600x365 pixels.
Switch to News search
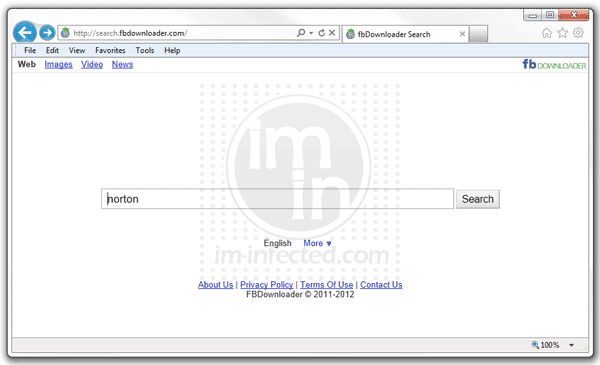[x=122, y=65]
